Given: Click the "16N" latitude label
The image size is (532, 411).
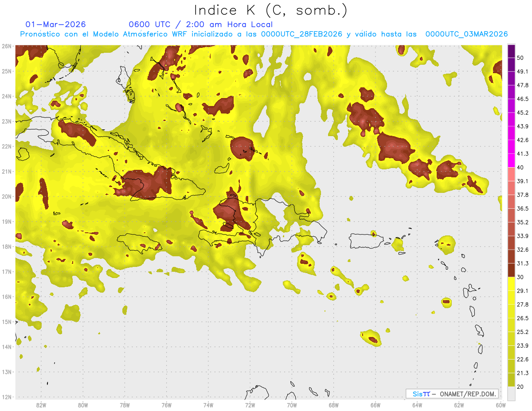Looking at the screenshot, I should click(x=7, y=297).
